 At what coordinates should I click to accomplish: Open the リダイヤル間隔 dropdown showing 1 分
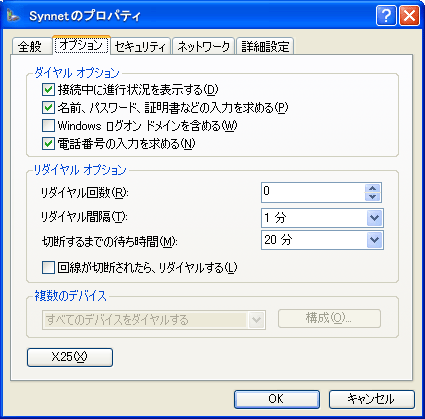pyautogui.click(x=322, y=218)
